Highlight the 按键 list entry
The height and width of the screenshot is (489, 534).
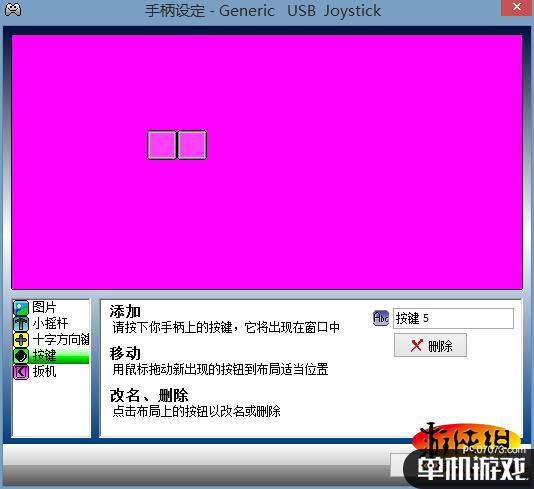[51, 356]
